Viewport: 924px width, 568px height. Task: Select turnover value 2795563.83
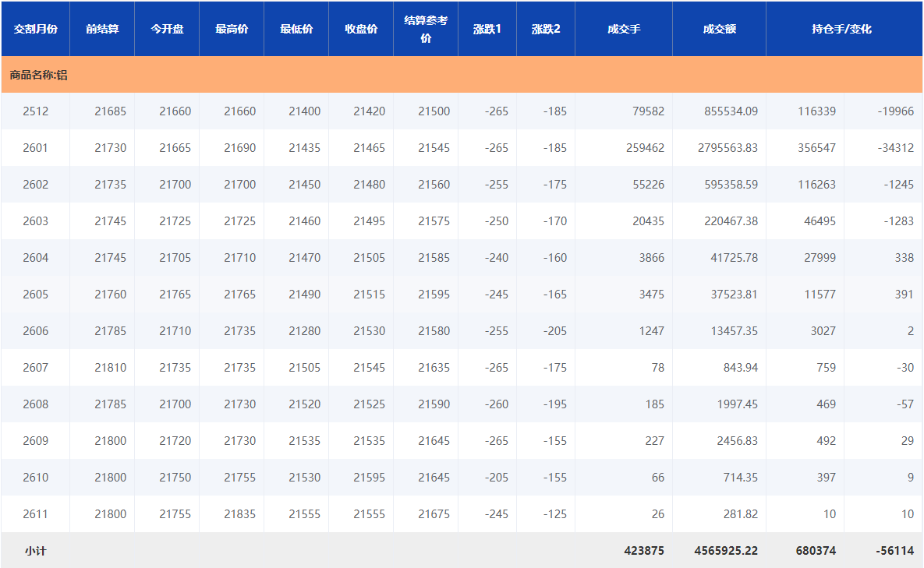[x=728, y=148]
